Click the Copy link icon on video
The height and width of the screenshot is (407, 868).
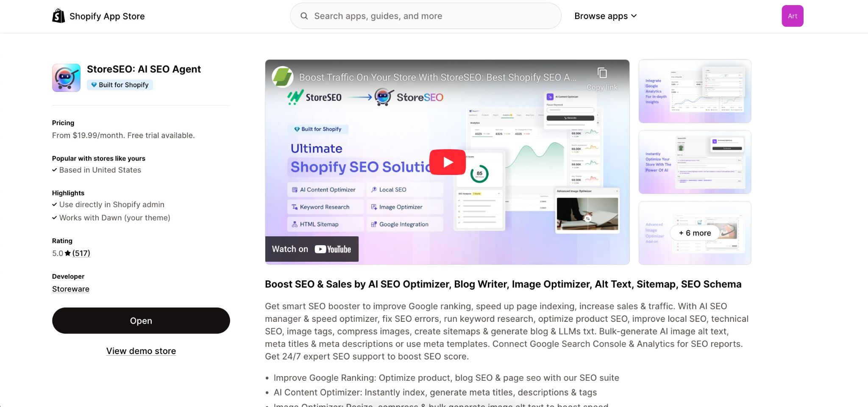pos(602,73)
